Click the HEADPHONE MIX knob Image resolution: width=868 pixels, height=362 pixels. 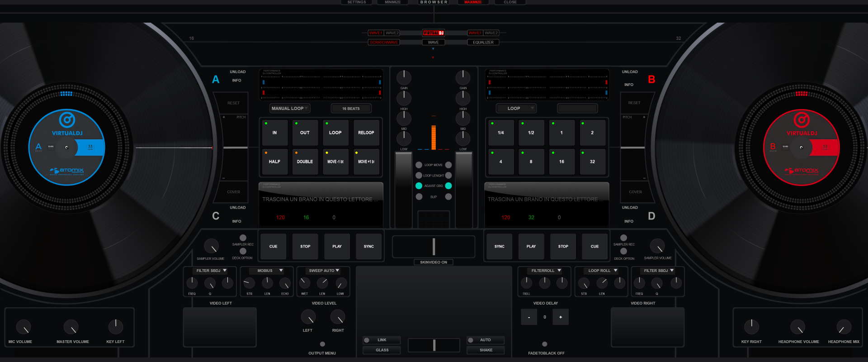point(844,326)
